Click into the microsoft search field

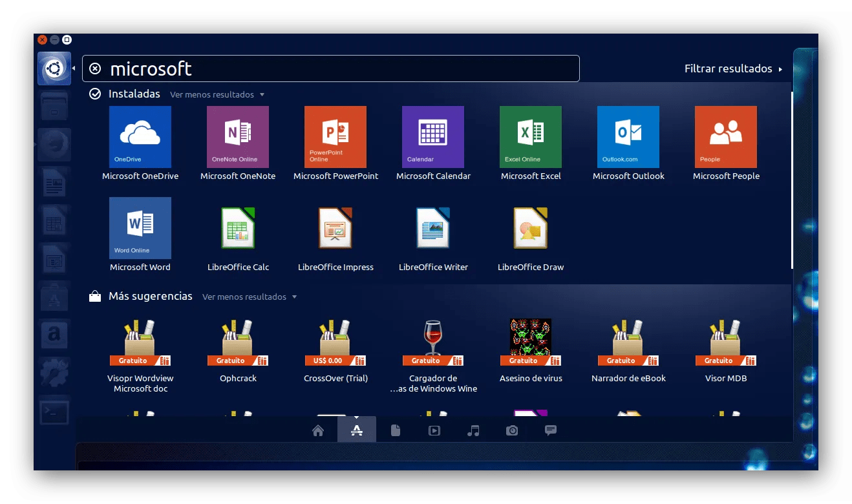tap(331, 68)
